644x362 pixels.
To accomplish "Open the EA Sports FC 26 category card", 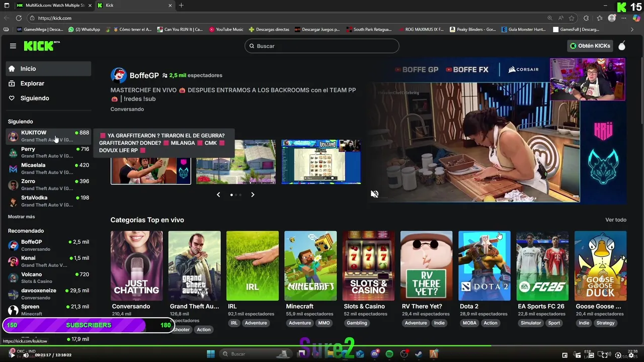I will [542, 265].
